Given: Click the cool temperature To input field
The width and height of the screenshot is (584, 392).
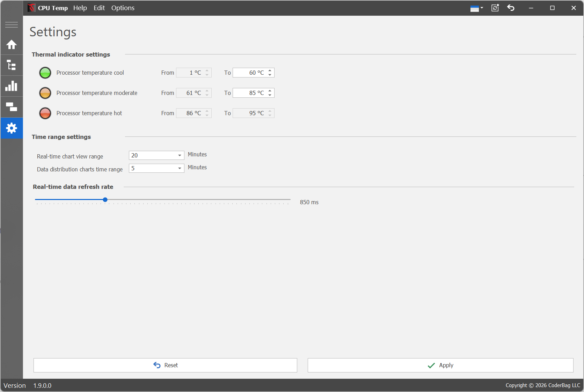Looking at the screenshot, I should [250, 73].
